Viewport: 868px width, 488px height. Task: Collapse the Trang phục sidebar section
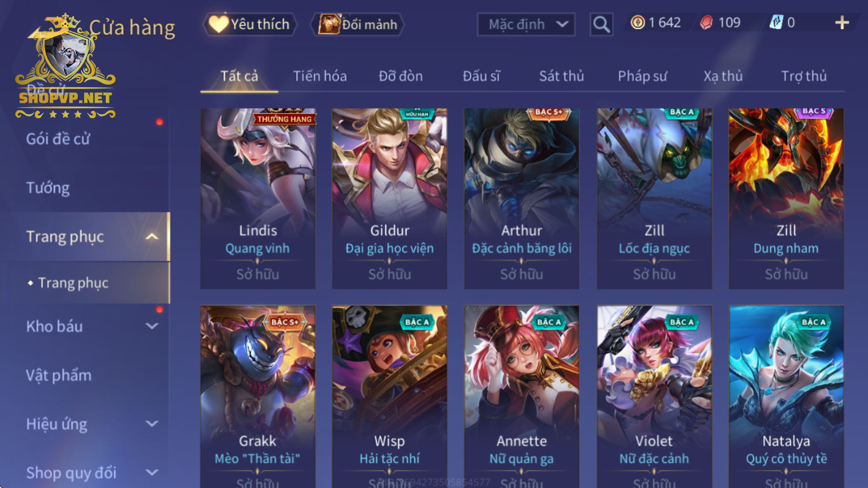point(152,237)
